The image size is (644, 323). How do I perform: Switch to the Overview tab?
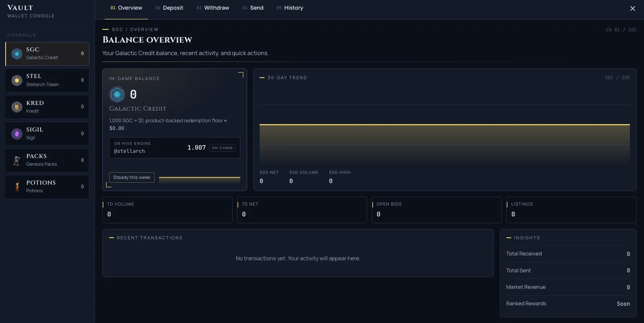(126, 8)
